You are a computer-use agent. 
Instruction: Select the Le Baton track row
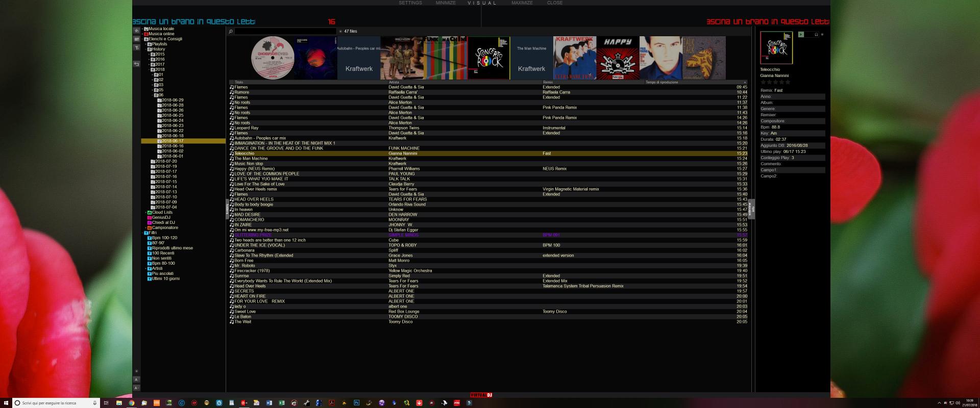(x=488, y=317)
